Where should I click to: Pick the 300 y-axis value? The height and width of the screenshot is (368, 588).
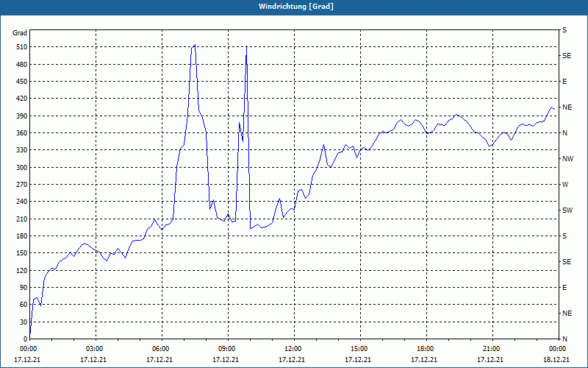coord(22,168)
